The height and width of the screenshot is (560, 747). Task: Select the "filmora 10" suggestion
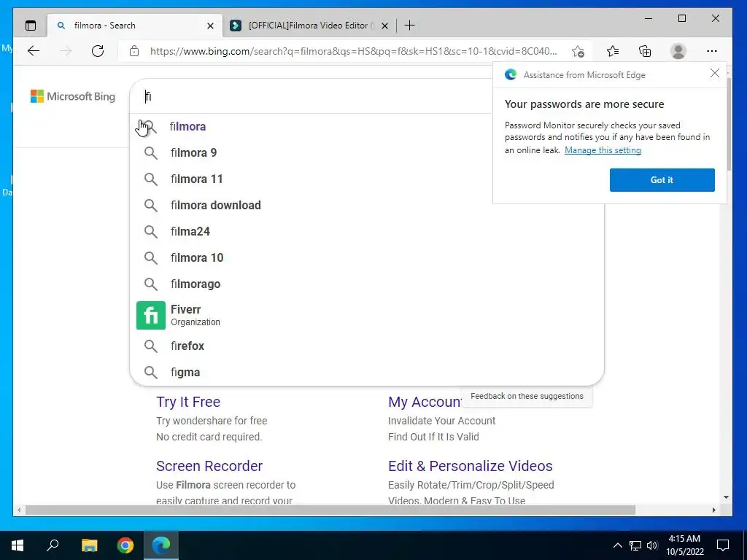pos(367,257)
